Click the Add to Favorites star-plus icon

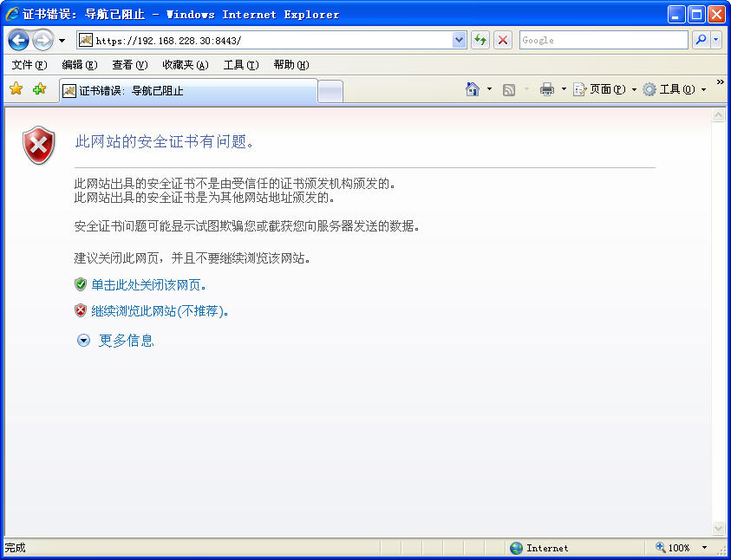click(40, 88)
